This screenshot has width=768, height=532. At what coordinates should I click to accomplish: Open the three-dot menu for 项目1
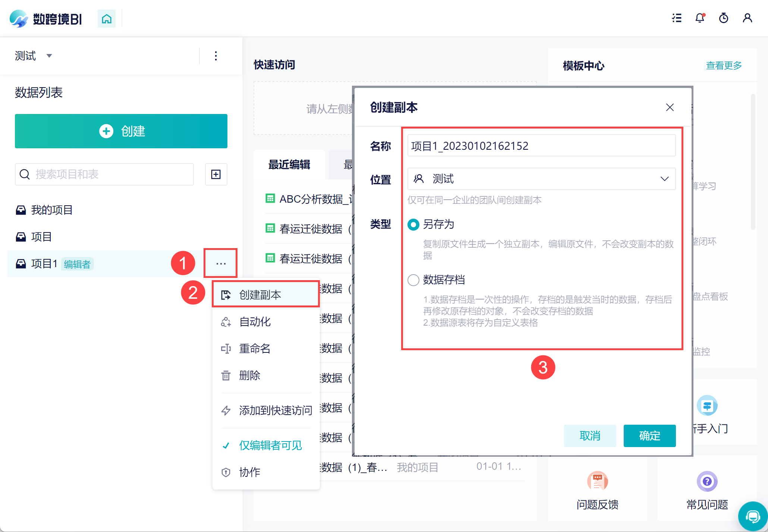pyautogui.click(x=221, y=263)
